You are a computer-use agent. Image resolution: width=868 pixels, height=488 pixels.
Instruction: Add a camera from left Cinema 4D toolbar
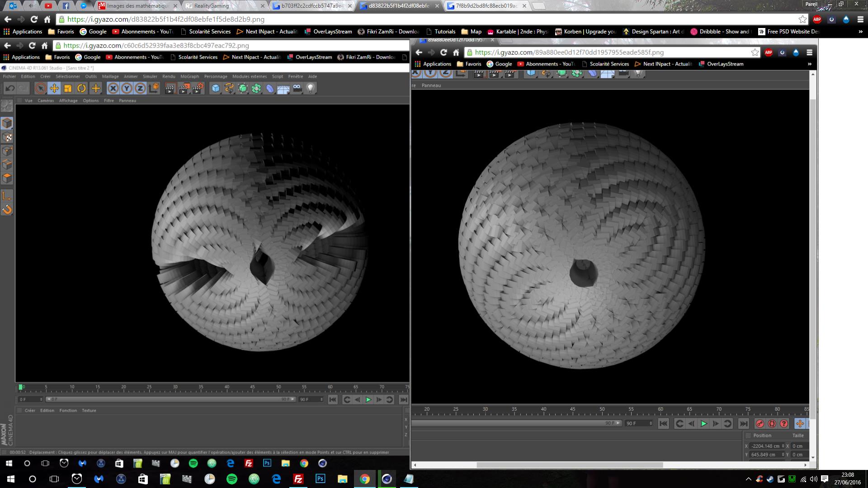(297, 88)
